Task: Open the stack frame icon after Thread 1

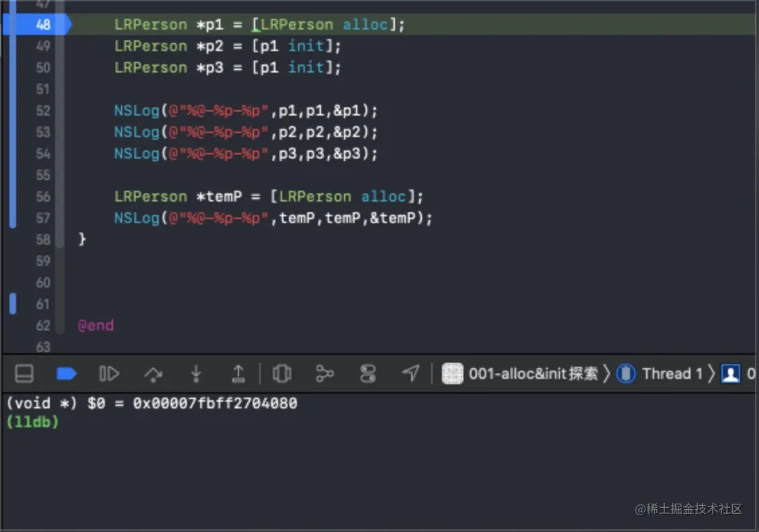Action: click(x=730, y=373)
